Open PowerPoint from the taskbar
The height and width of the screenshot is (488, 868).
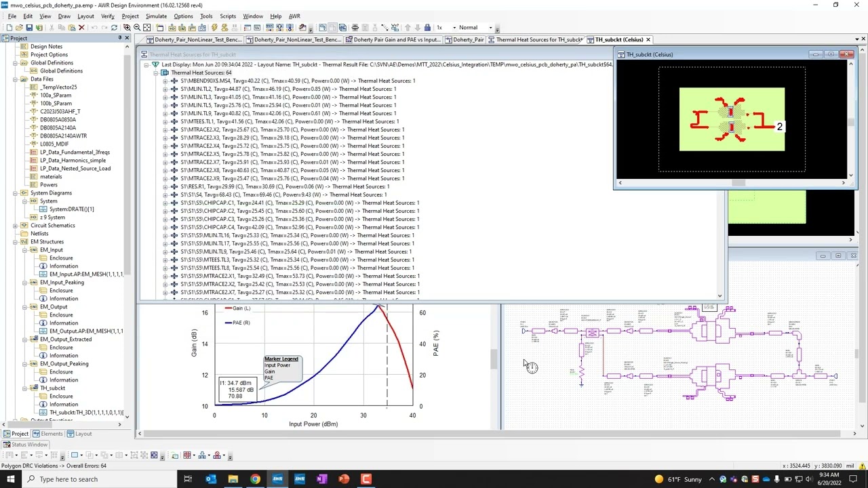(344, 479)
